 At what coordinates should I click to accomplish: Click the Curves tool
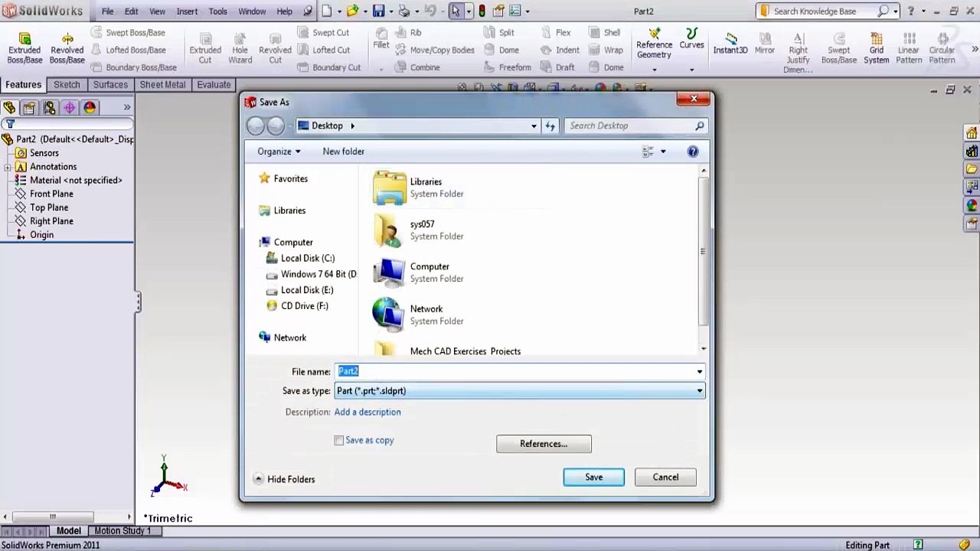coord(691,39)
